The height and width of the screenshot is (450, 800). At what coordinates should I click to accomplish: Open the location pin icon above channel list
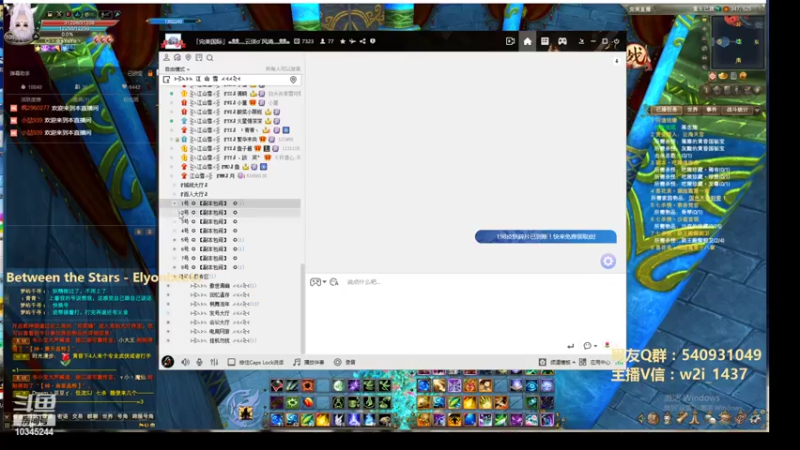point(188,58)
